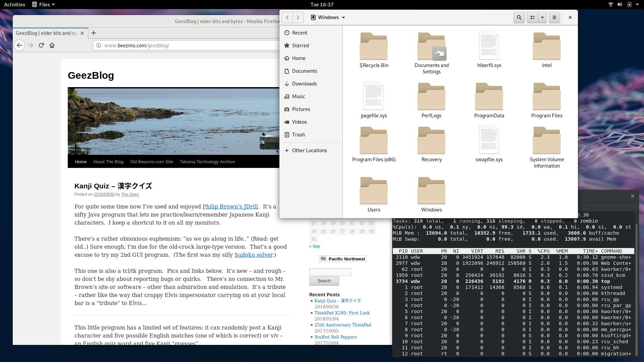The width and height of the screenshot is (644, 362).
Task: Open the $Recycle.Bin folder
Action: point(374,50)
